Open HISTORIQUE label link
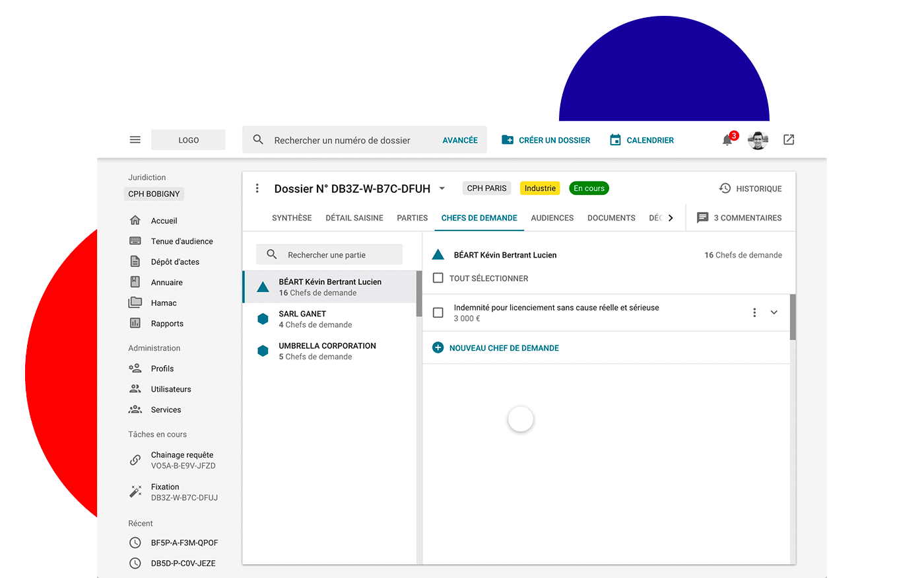Image resolution: width=924 pixels, height=578 pixels. 759,189
